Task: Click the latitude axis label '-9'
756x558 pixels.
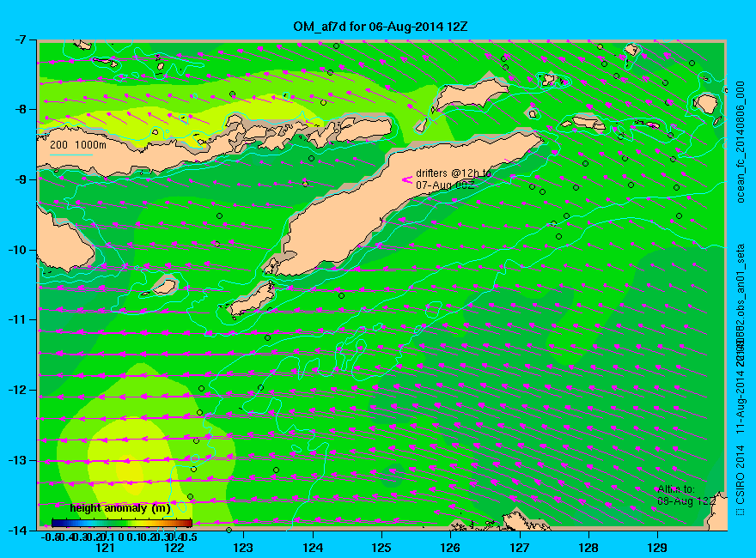Action: point(20,179)
